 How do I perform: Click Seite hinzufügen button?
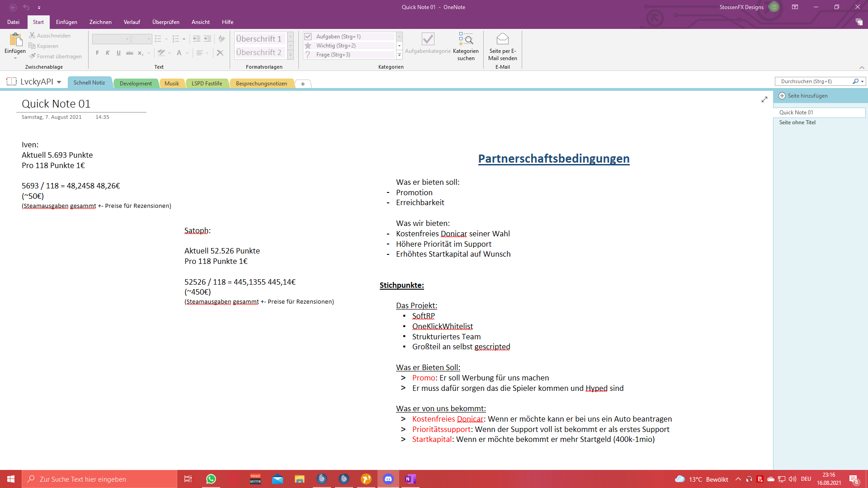point(807,96)
